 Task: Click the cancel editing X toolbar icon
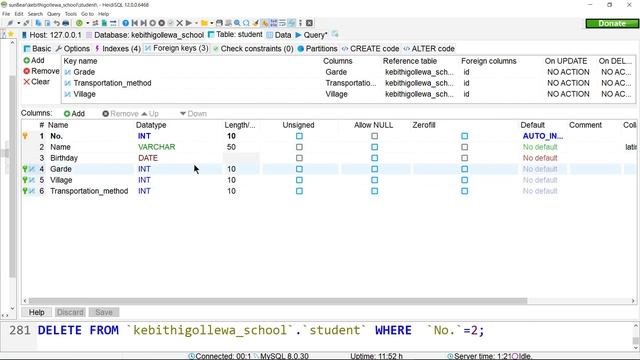click(x=179, y=23)
